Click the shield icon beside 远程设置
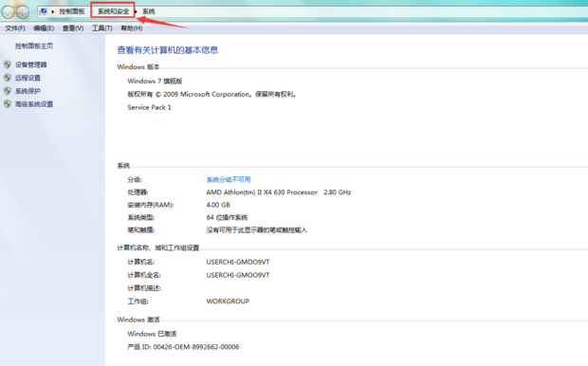Image resolution: width=588 pixels, height=366 pixels. click(x=8, y=78)
